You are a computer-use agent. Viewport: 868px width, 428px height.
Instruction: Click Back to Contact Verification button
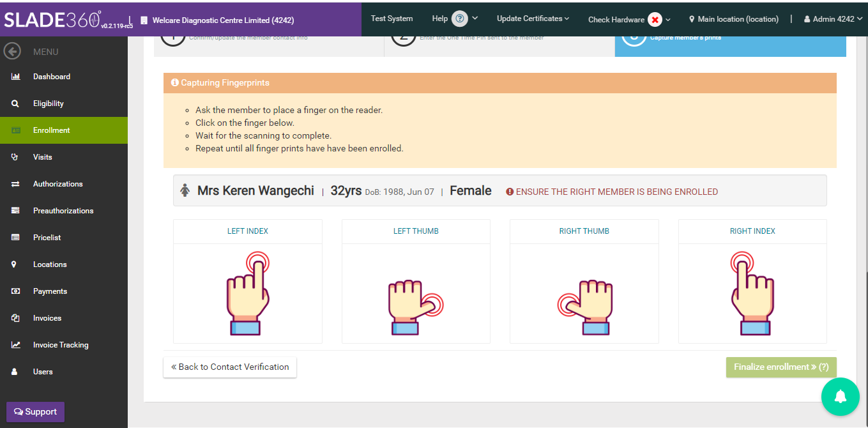click(230, 367)
